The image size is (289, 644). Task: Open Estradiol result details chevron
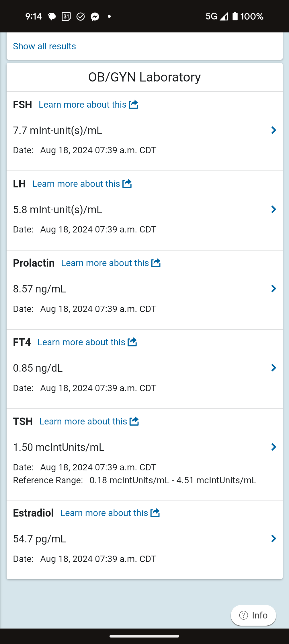click(x=274, y=539)
